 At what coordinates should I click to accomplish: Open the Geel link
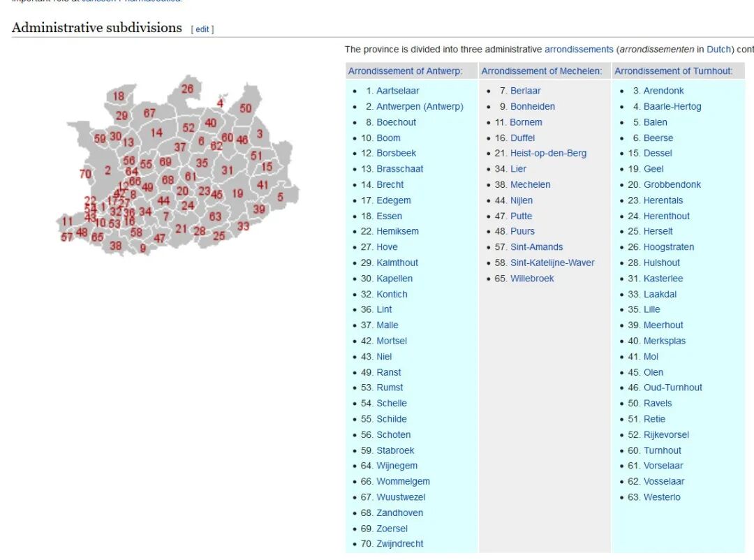[x=653, y=170]
